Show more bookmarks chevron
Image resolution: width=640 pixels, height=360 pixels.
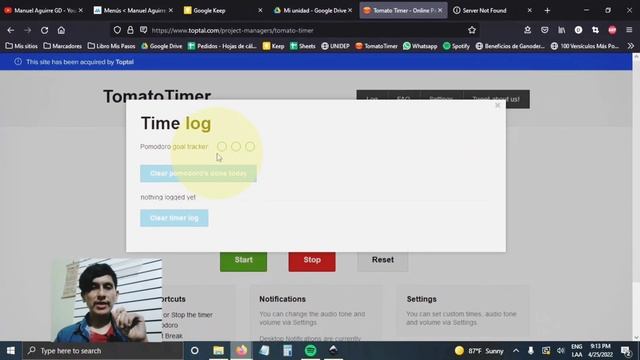(631, 46)
